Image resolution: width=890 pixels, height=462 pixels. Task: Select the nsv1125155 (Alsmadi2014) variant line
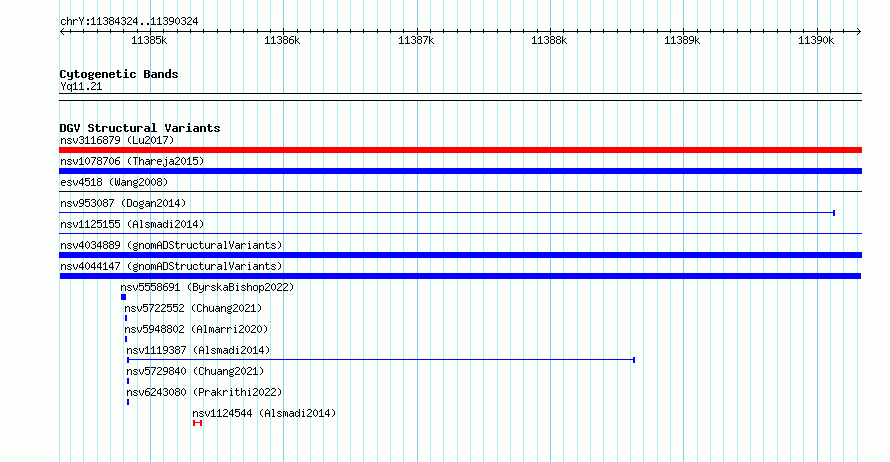[460, 234]
